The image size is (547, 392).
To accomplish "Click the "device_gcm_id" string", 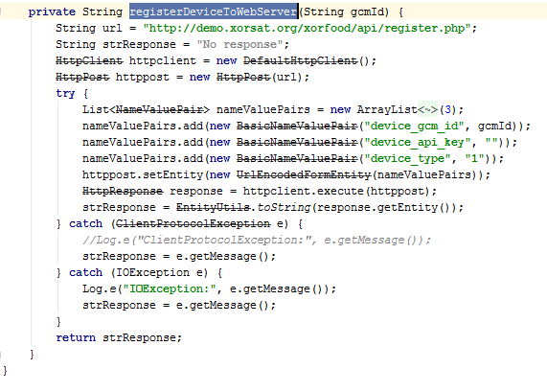I will pyautogui.click(x=414, y=126).
